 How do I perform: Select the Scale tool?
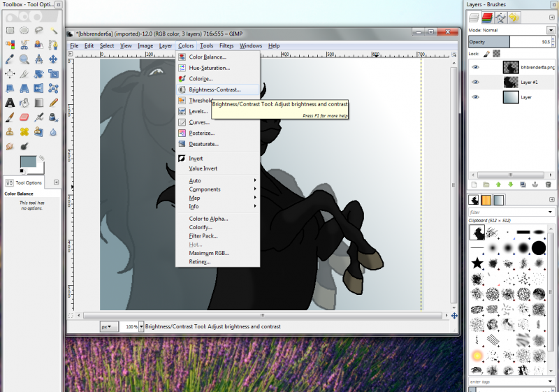pyautogui.click(x=54, y=74)
